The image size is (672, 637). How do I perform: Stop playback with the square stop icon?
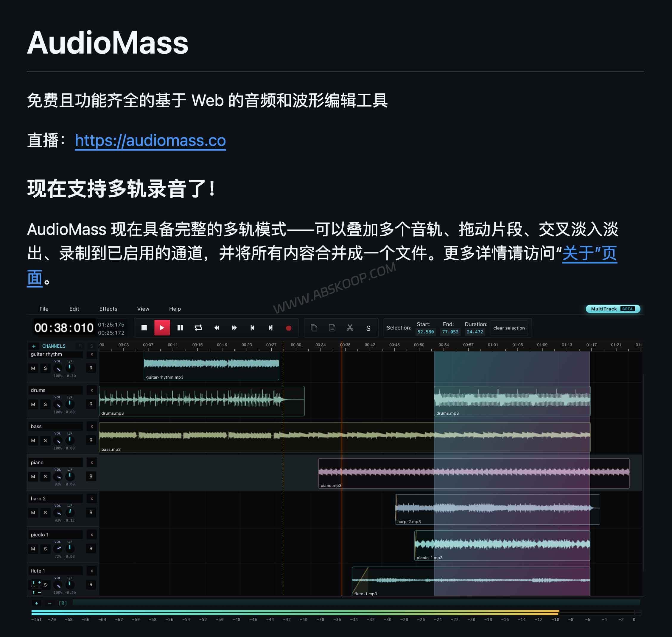point(144,328)
